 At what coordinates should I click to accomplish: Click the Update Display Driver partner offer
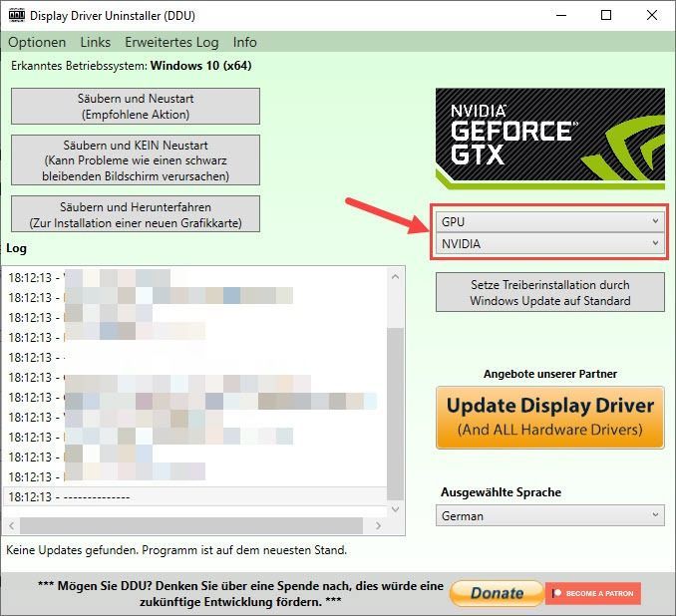(x=550, y=418)
